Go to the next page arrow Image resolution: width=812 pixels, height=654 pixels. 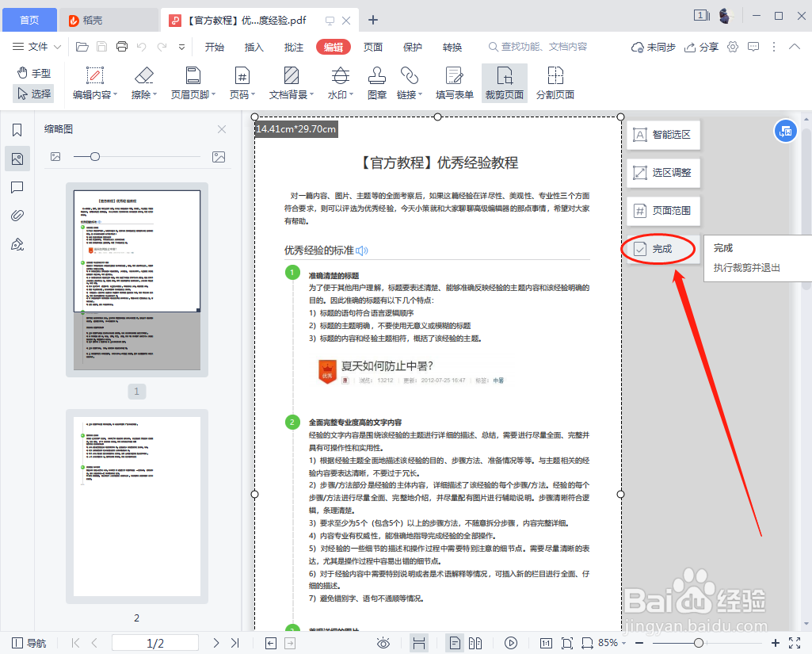coord(216,643)
